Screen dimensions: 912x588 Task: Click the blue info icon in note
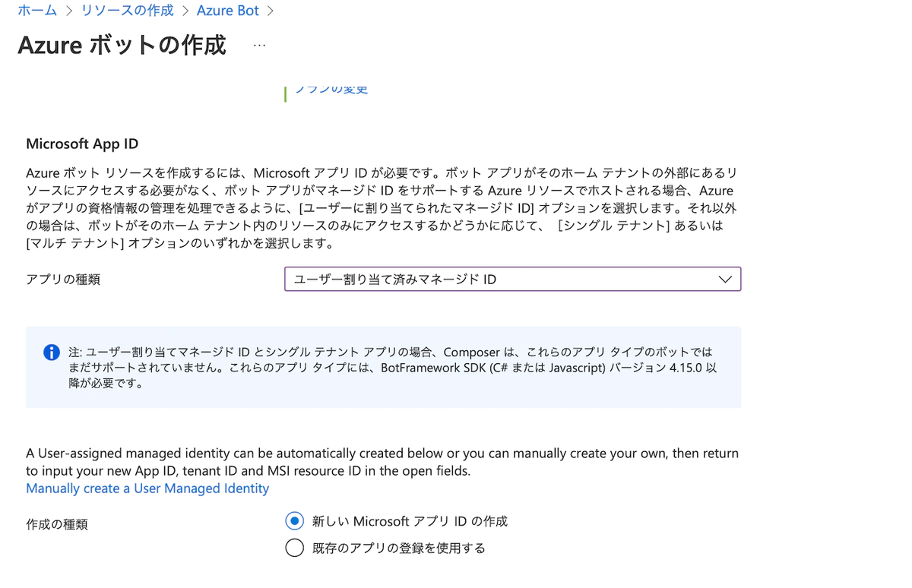[52, 352]
